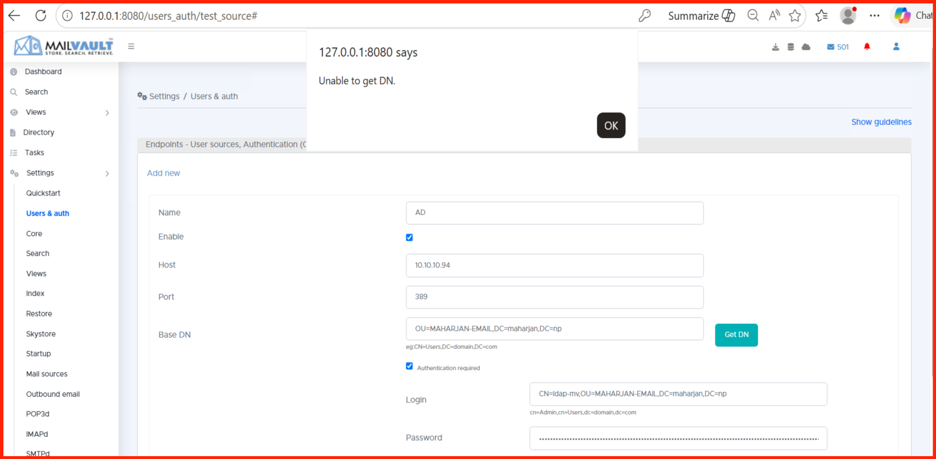The width and height of the screenshot is (936, 459).
Task: Click the zoom out magnifier icon
Action: tap(753, 16)
